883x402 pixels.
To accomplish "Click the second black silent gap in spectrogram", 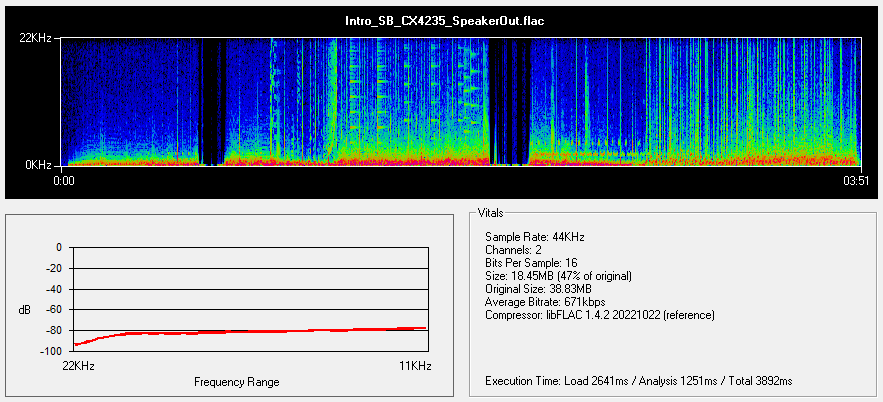I will click(508, 100).
